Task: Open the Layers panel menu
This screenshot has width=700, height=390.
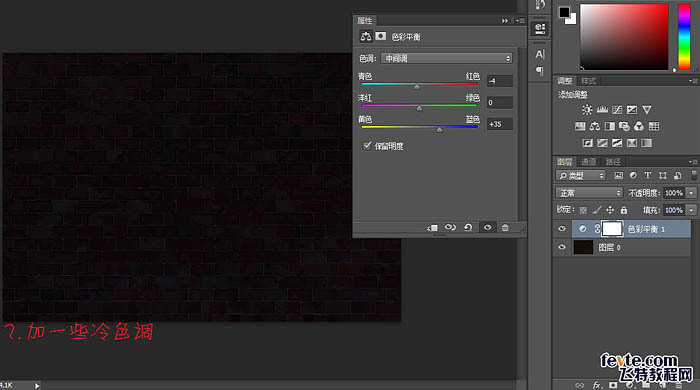Action: coord(693,162)
